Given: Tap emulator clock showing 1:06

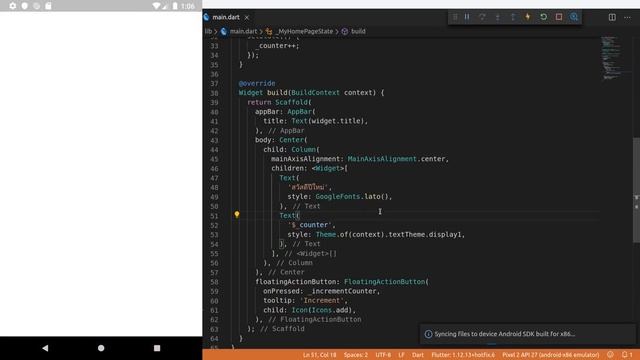Looking at the screenshot, I should click(188, 6).
